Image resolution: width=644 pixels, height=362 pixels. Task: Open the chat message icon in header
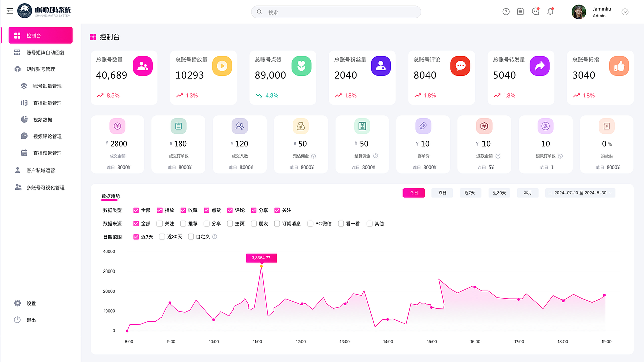click(x=536, y=12)
